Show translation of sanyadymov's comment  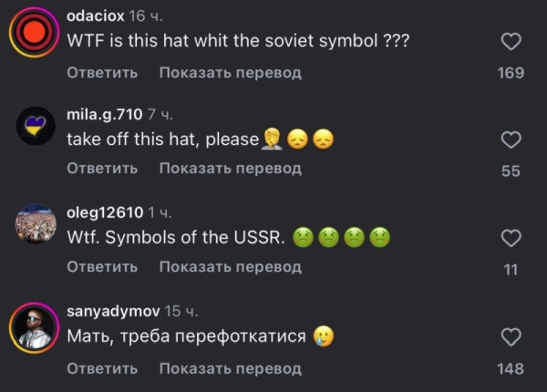(231, 369)
